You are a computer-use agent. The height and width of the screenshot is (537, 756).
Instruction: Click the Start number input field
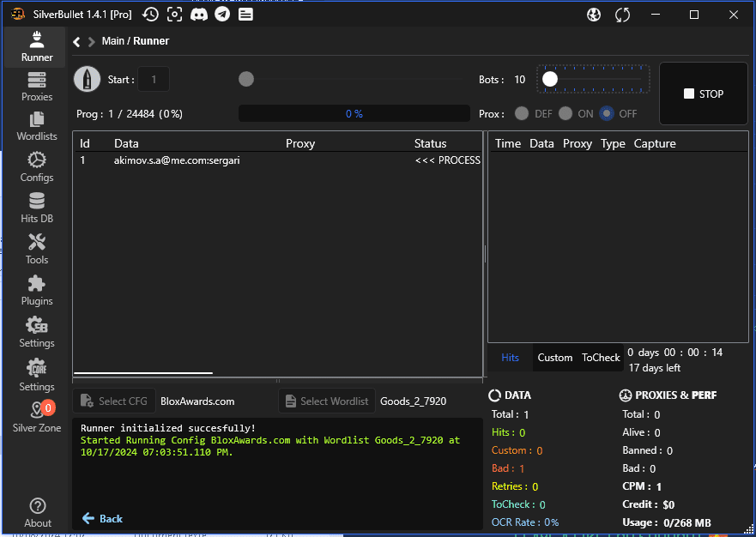tap(154, 80)
